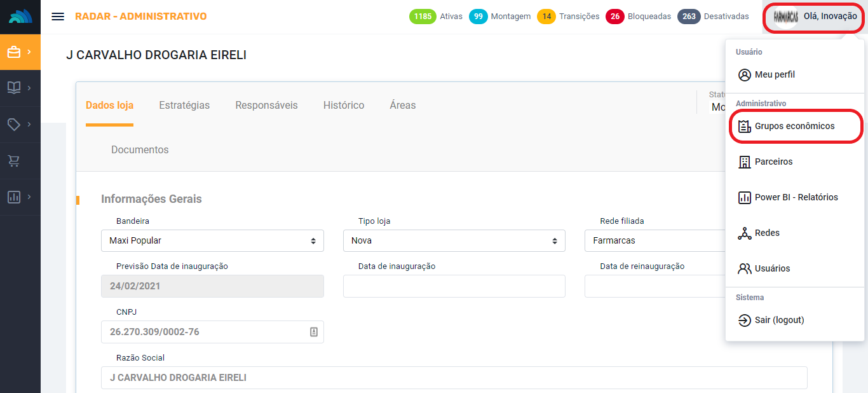Image resolution: width=868 pixels, height=393 pixels.
Task: Open the briefcase sidebar section
Action: [20, 52]
